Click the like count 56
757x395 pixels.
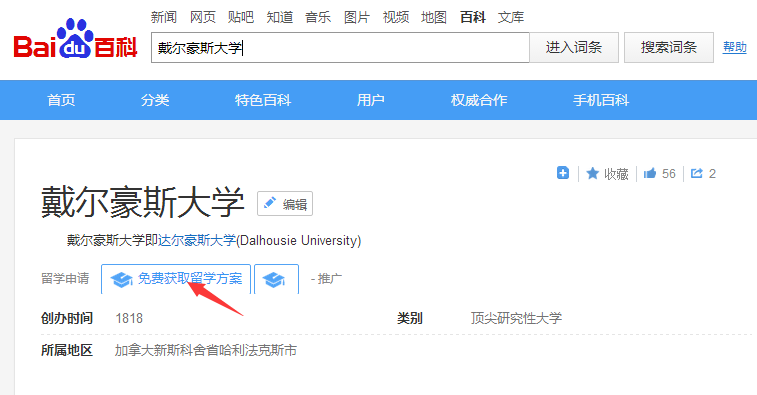[x=669, y=174]
